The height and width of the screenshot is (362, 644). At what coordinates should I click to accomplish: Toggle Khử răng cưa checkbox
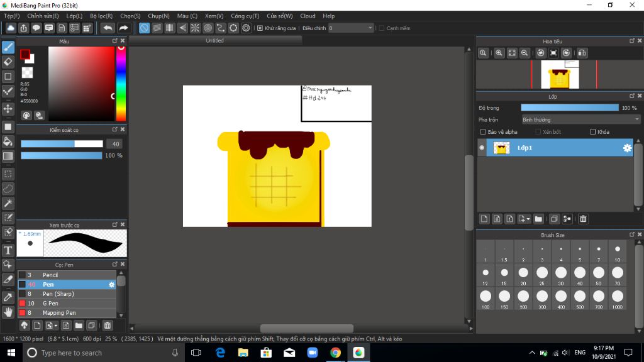pos(260,28)
